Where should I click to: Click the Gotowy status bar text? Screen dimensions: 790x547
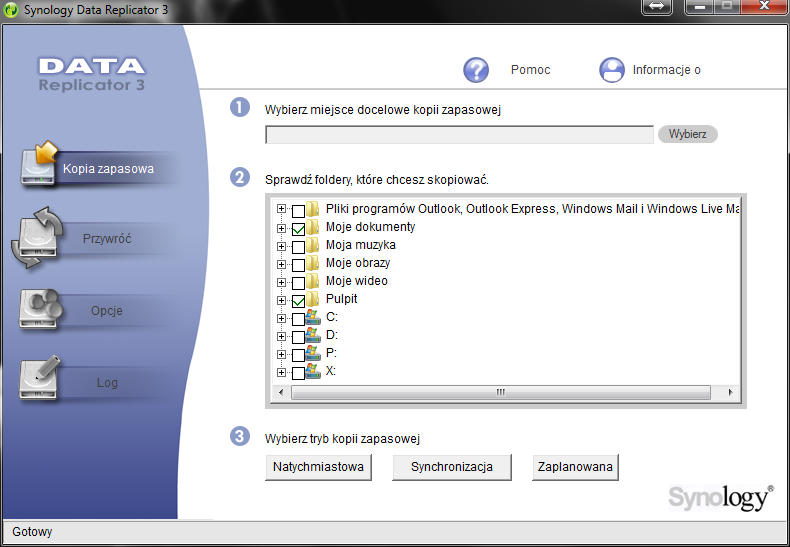coord(32,532)
